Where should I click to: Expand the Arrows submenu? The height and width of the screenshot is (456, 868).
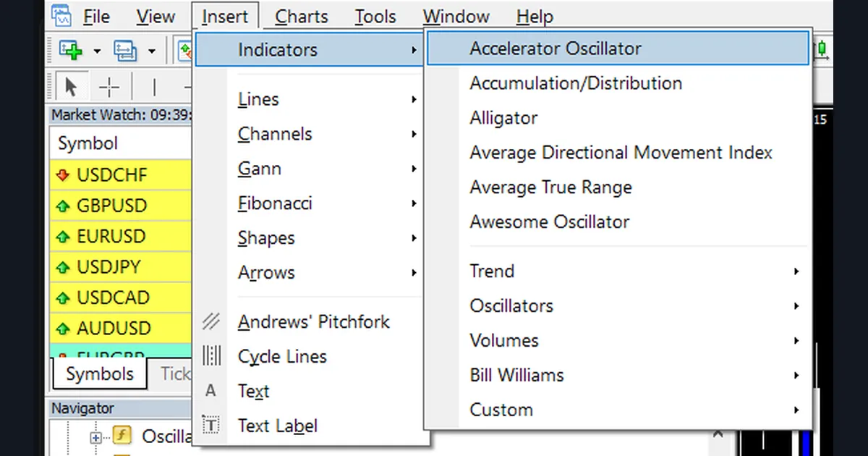tap(414, 273)
